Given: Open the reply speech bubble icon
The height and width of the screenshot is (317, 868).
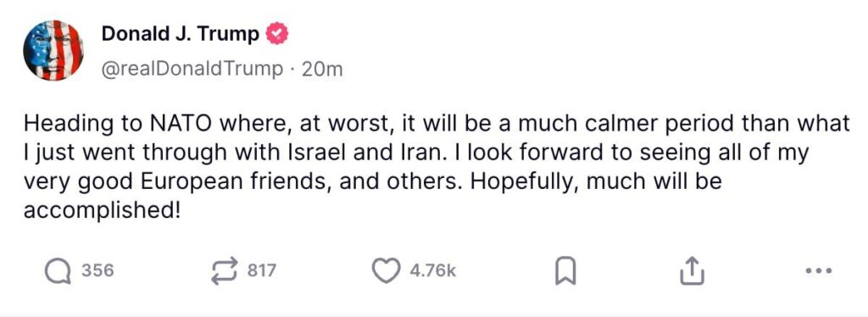Looking at the screenshot, I should pyautogui.click(x=58, y=271).
